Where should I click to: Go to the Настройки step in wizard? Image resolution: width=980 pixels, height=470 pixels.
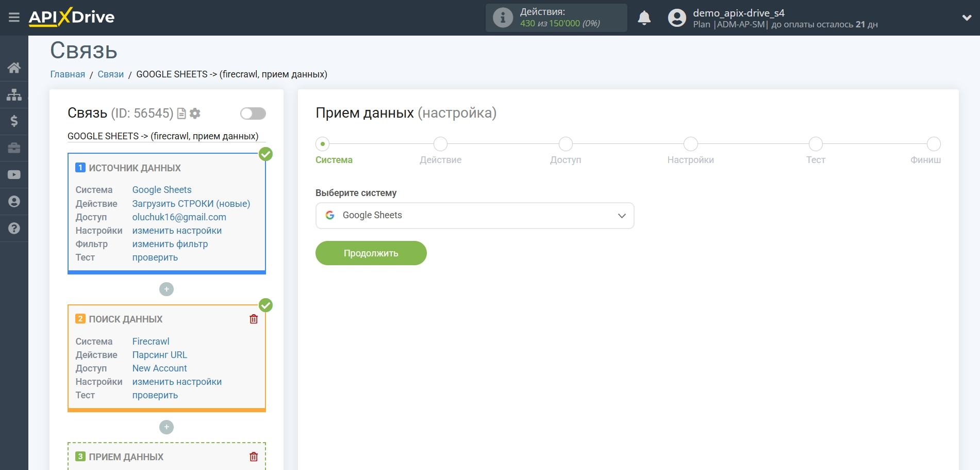(x=690, y=144)
